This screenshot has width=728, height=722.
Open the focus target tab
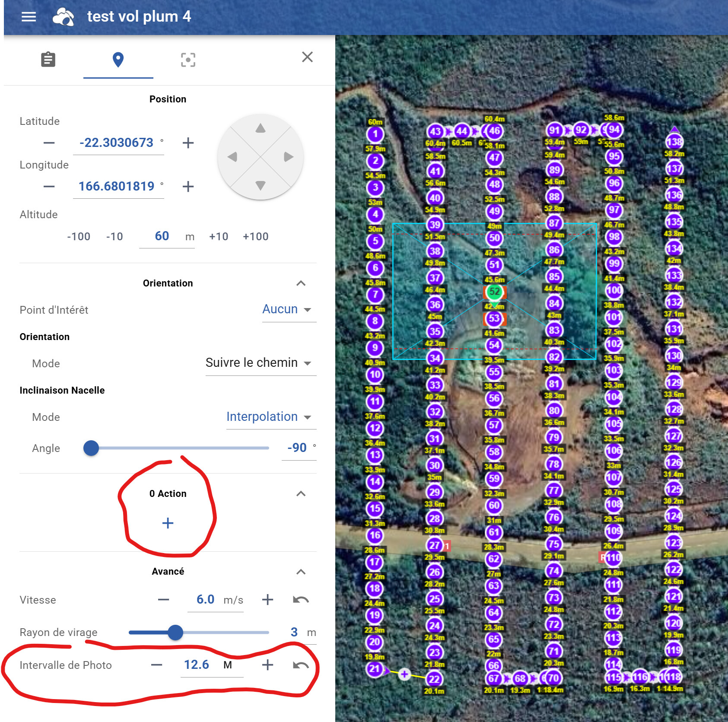[x=188, y=60]
